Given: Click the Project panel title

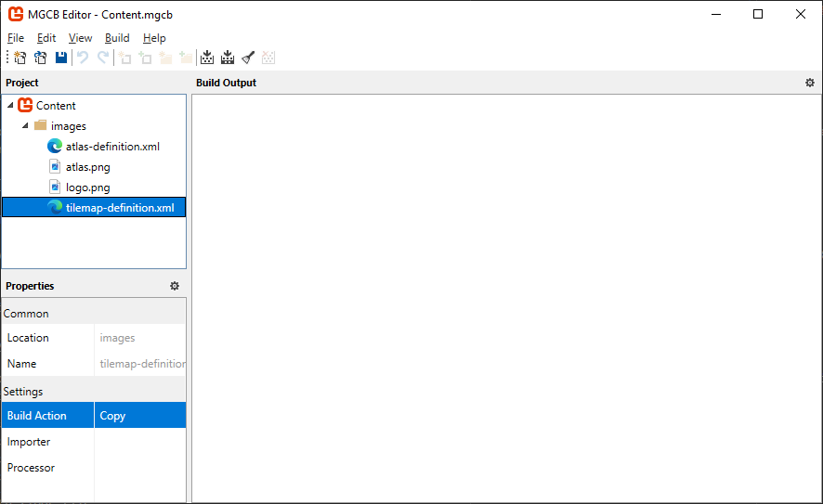Looking at the screenshot, I should click(22, 83).
